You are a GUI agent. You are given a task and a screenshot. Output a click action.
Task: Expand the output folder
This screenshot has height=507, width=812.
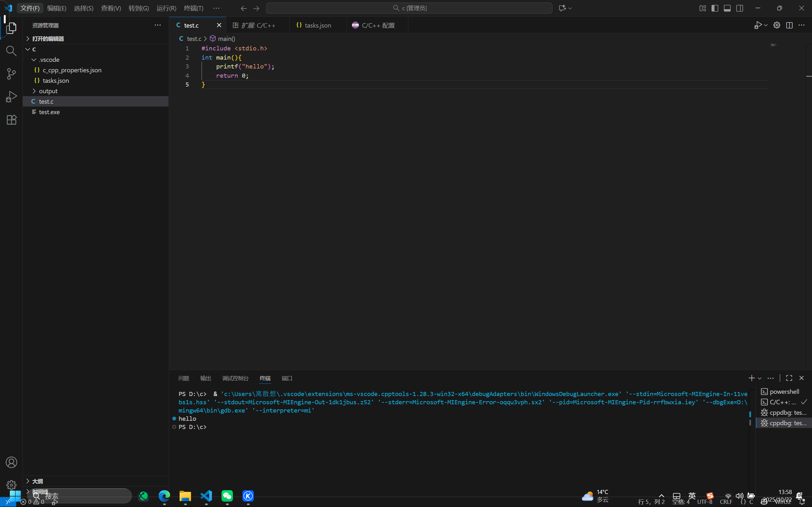point(48,91)
